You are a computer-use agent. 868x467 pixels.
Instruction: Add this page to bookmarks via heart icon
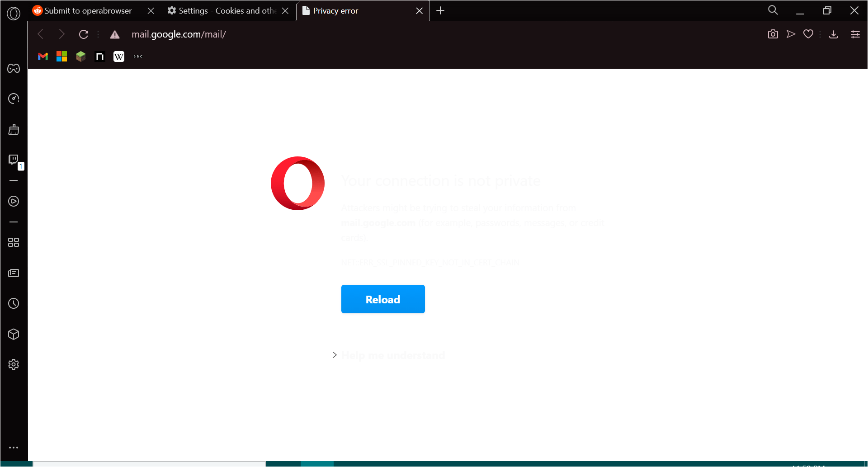pos(808,34)
